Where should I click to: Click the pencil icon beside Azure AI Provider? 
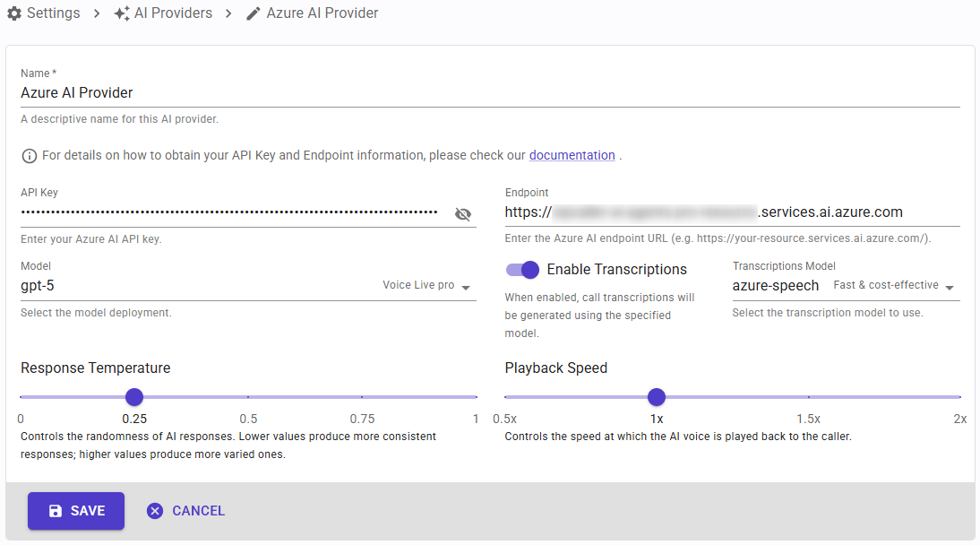[254, 13]
